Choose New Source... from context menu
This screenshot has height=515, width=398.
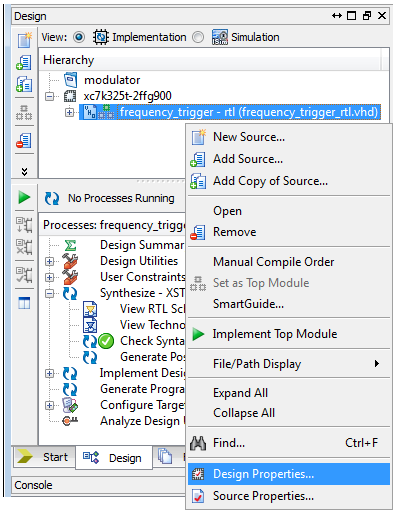click(289, 137)
